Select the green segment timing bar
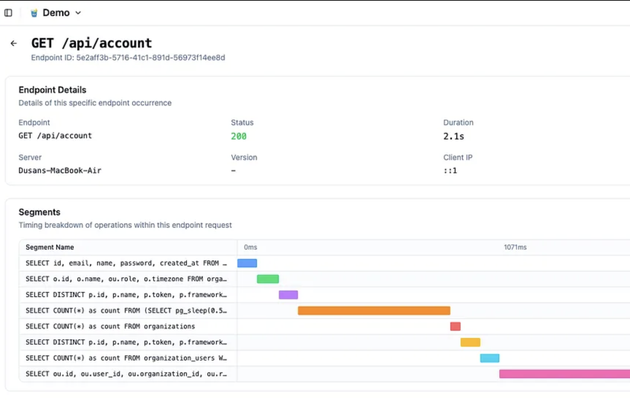The image size is (630, 400). pos(268,279)
